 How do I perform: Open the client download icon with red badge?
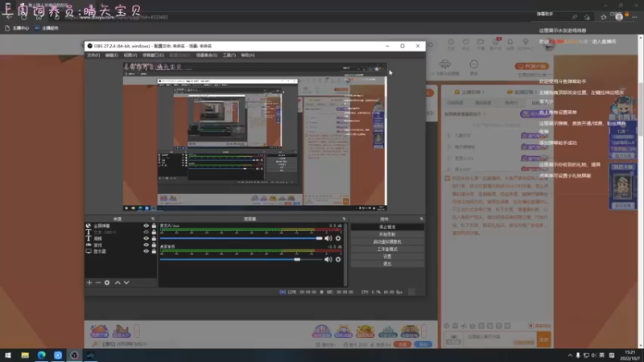[495, 43]
